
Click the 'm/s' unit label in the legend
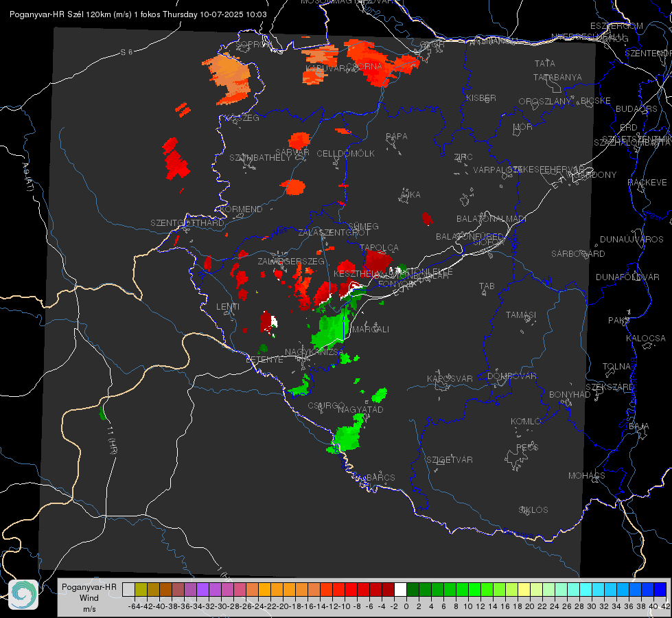tap(89, 609)
